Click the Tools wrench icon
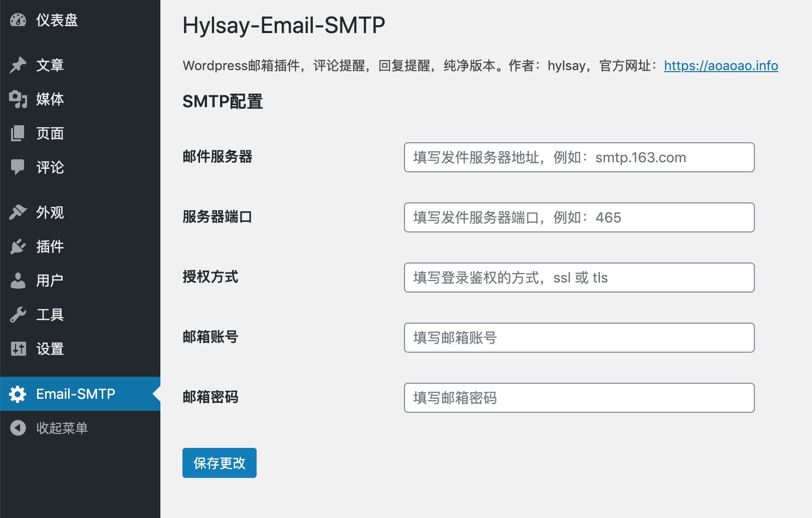 pyautogui.click(x=18, y=315)
